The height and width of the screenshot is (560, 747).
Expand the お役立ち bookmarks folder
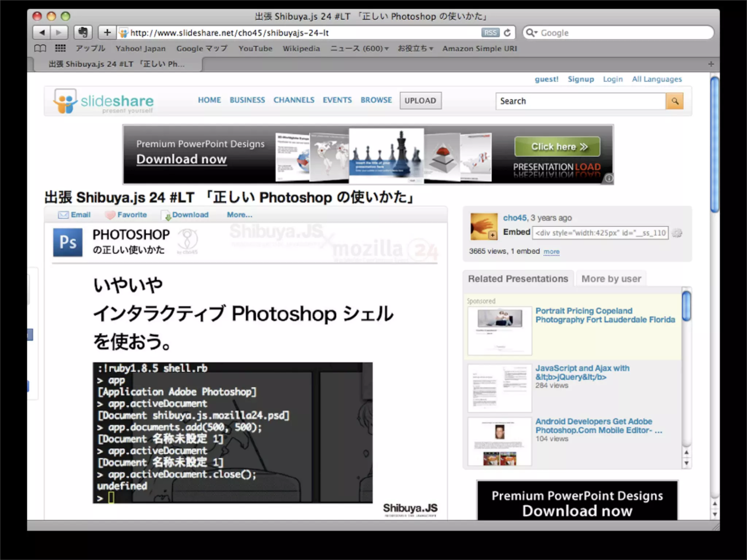(415, 48)
